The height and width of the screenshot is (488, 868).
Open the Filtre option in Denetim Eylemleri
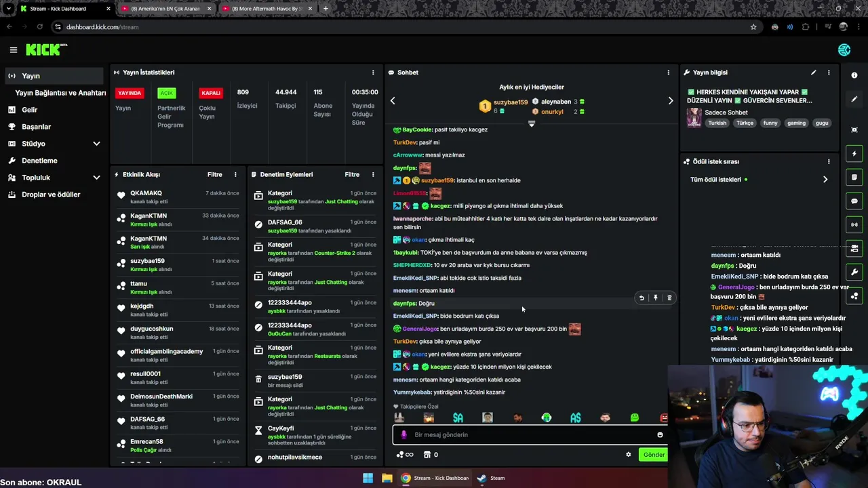click(x=352, y=174)
